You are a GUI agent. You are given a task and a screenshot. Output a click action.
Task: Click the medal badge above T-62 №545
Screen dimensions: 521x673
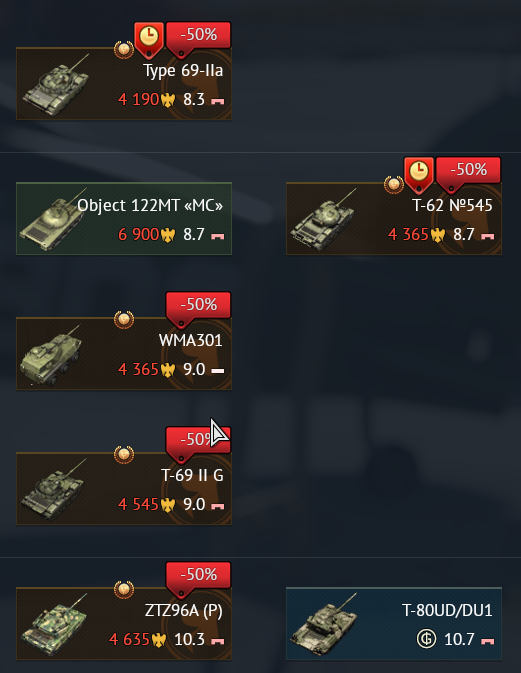394,185
